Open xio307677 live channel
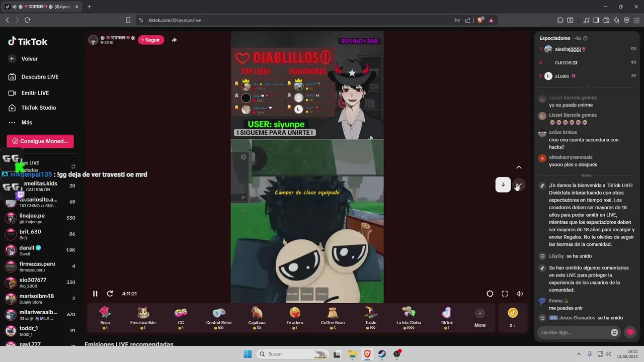 pyautogui.click(x=40, y=283)
